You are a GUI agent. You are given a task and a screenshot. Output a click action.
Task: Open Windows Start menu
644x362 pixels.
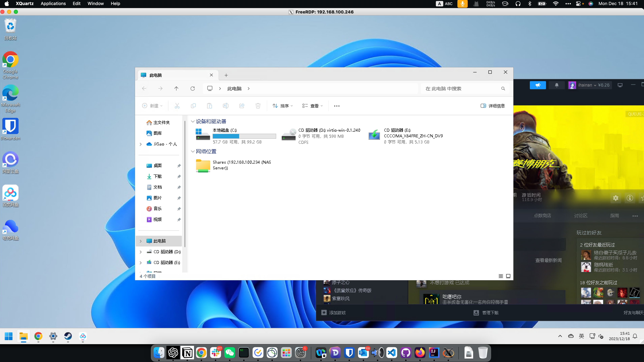[x=8, y=336]
